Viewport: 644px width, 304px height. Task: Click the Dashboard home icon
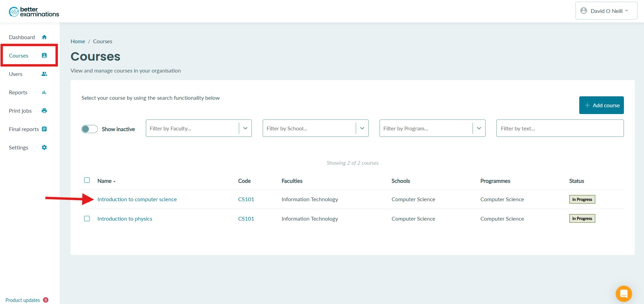point(44,37)
